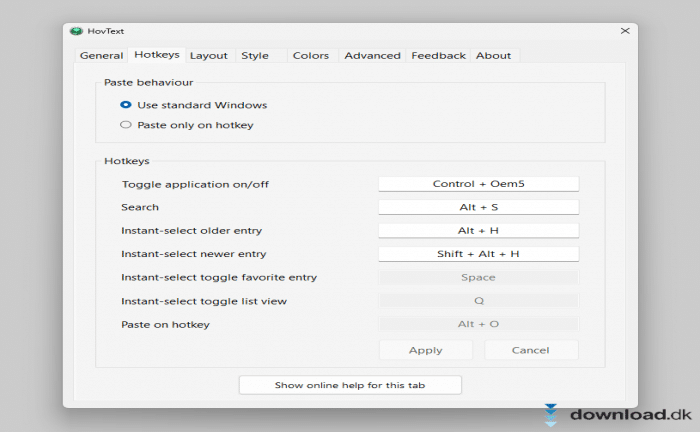The width and height of the screenshot is (700, 432).
Task: Click the Apply button
Action: pos(426,350)
